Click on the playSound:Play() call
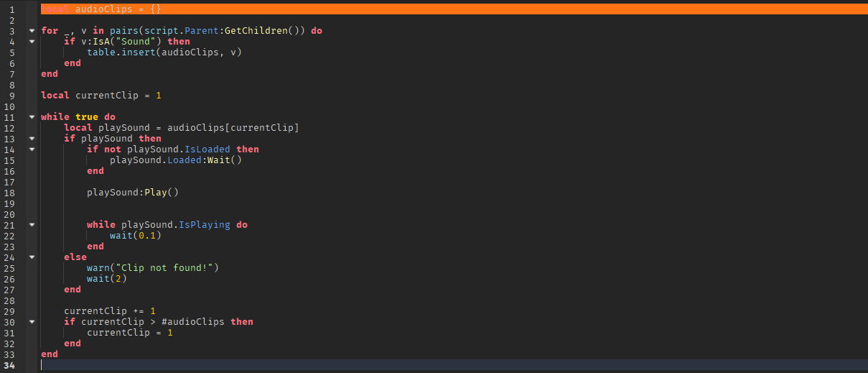The image size is (868, 373). click(x=132, y=193)
